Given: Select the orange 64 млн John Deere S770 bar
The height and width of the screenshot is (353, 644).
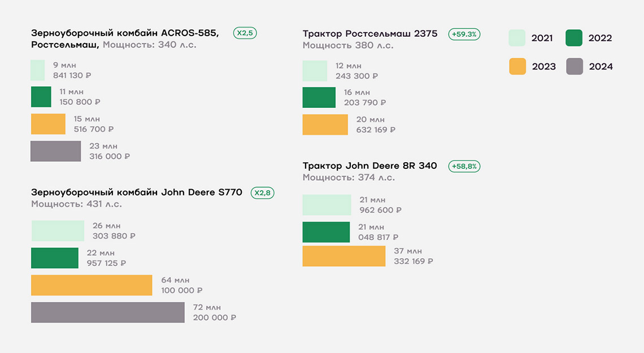Looking at the screenshot, I should pos(92,285).
